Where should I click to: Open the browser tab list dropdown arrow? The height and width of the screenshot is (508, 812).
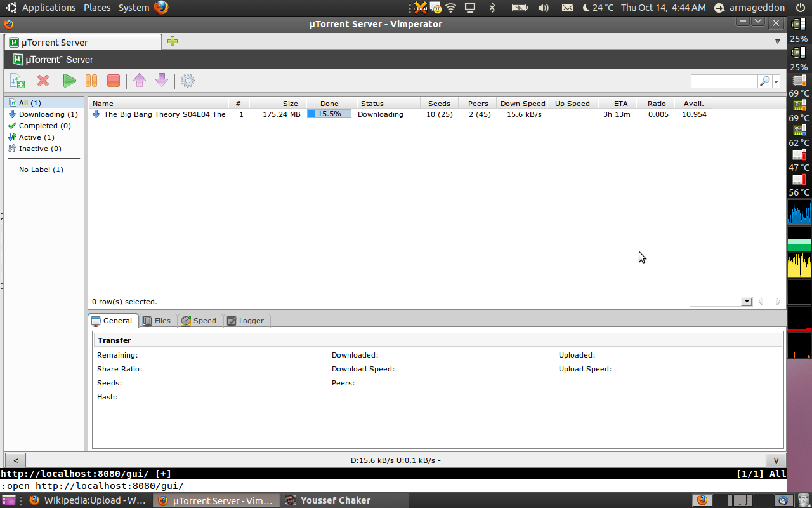coord(778,42)
